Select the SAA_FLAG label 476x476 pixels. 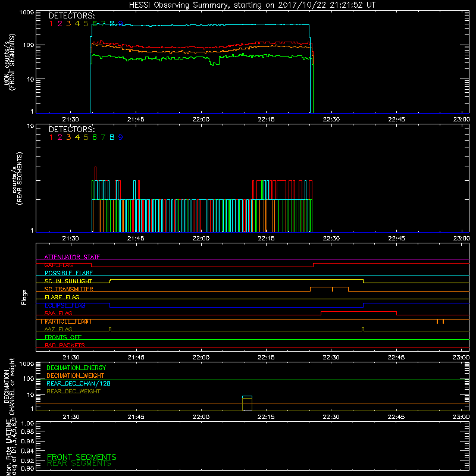click(x=58, y=313)
